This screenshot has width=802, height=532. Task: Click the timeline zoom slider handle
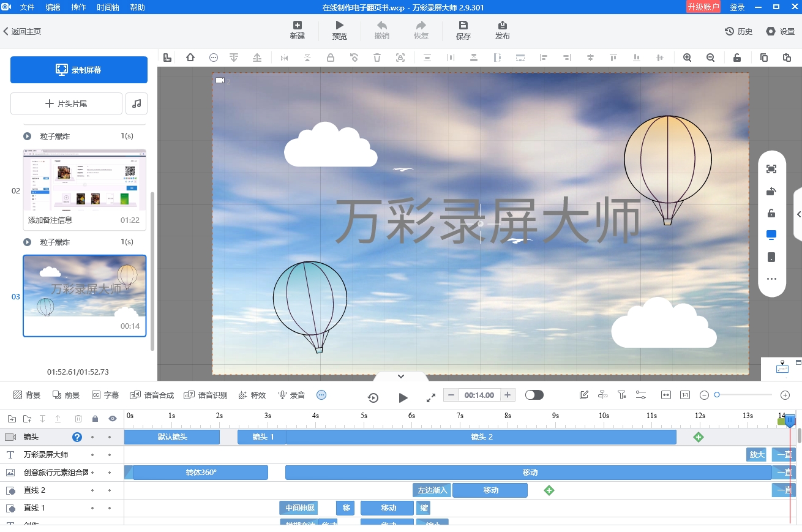(717, 395)
